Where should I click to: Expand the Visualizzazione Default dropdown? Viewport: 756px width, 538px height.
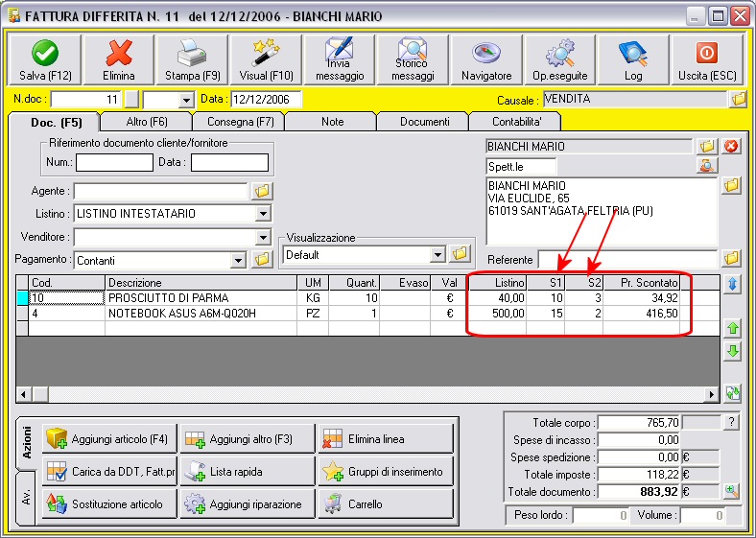click(x=437, y=254)
